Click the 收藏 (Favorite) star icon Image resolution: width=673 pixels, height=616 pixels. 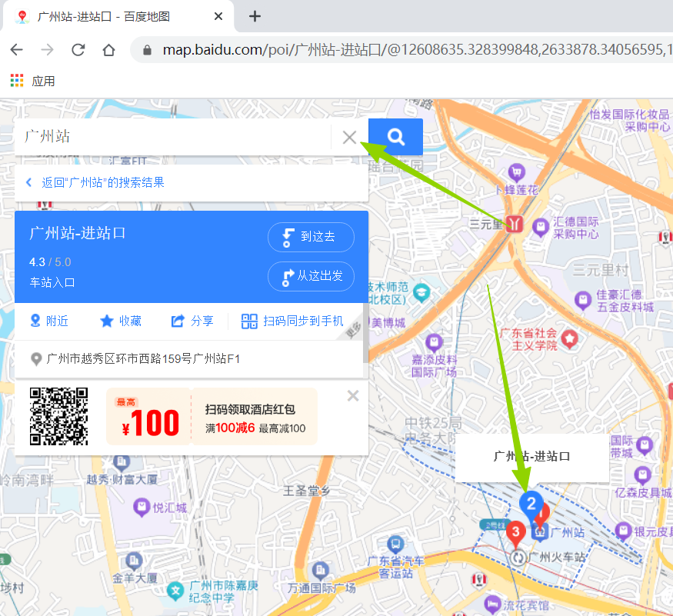click(x=105, y=321)
